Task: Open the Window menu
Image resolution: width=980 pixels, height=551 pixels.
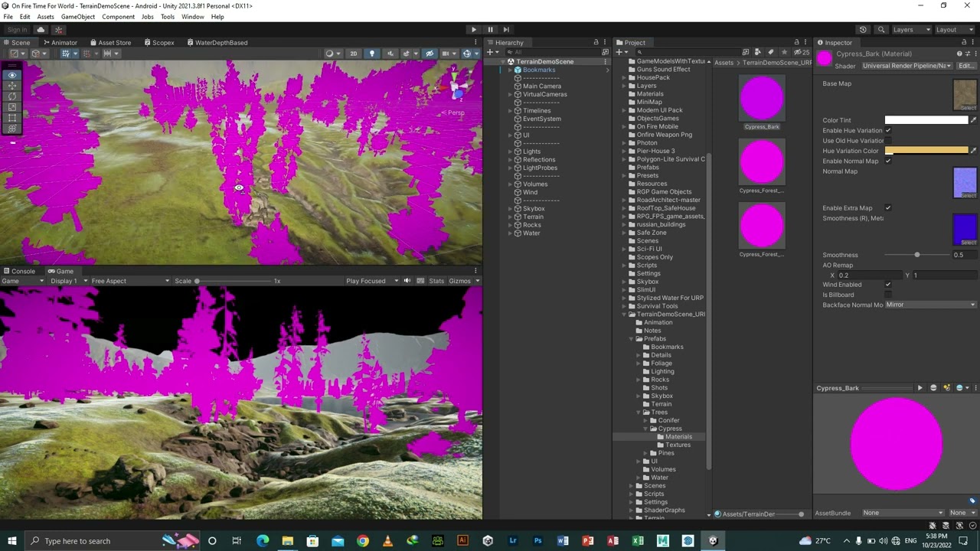Action: pyautogui.click(x=192, y=17)
